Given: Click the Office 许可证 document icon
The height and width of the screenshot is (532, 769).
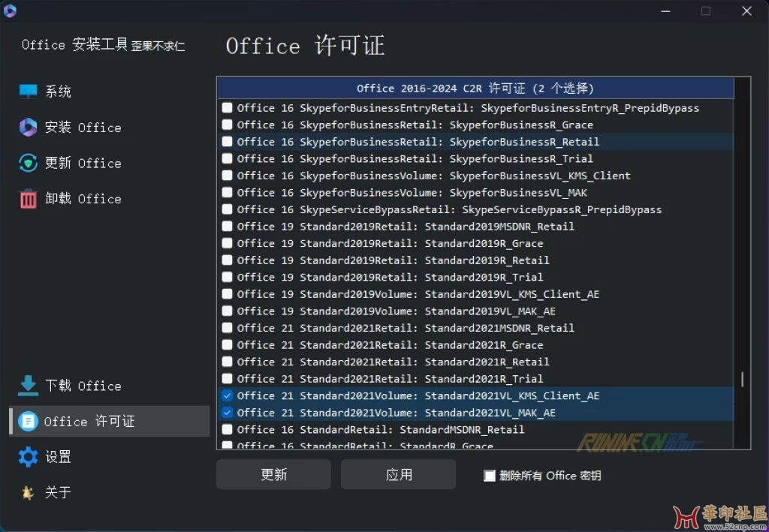Looking at the screenshot, I should click(x=28, y=422).
